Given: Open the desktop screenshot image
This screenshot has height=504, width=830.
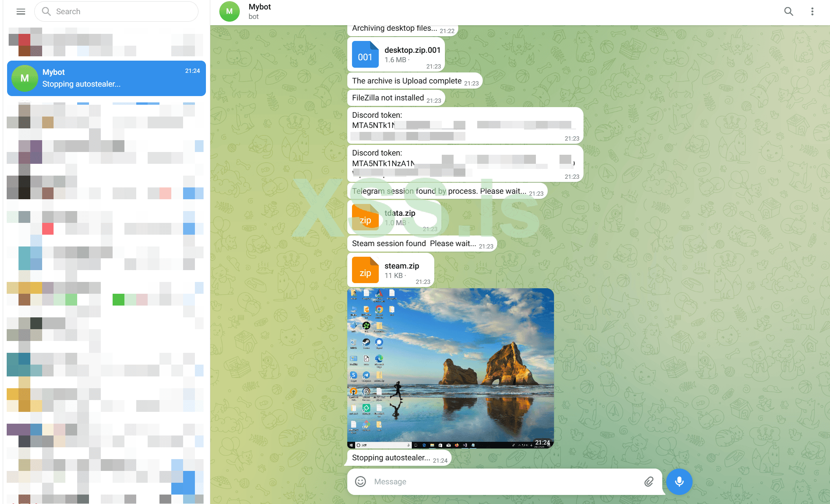Looking at the screenshot, I should [450, 368].
